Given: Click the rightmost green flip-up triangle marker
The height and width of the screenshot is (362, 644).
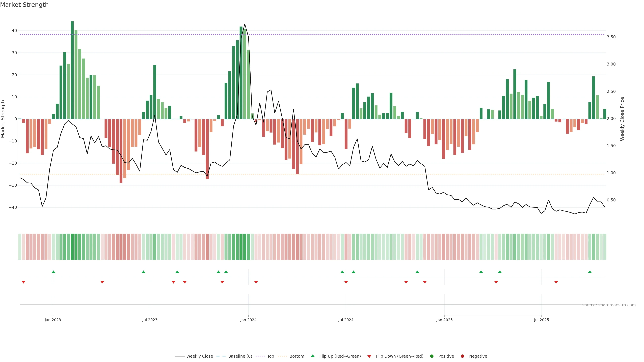Looking at the screenshot, I should [x=590, y=272].
